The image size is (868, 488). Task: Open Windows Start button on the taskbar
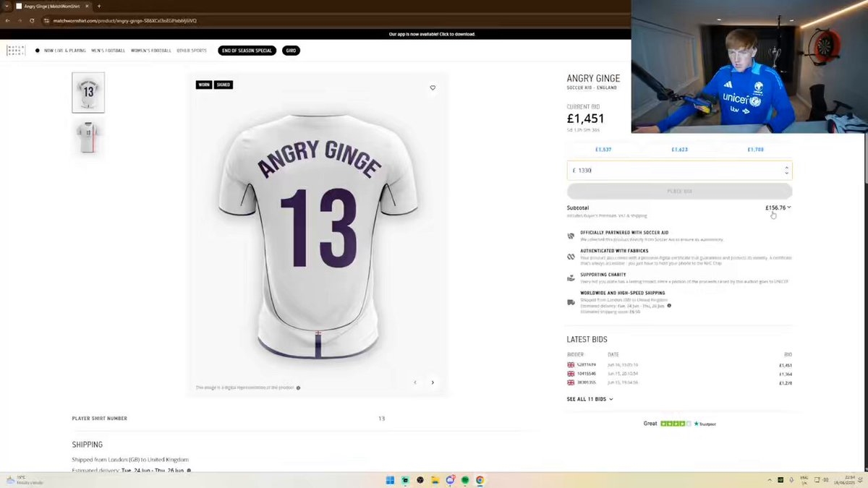[x=390, y=480]
